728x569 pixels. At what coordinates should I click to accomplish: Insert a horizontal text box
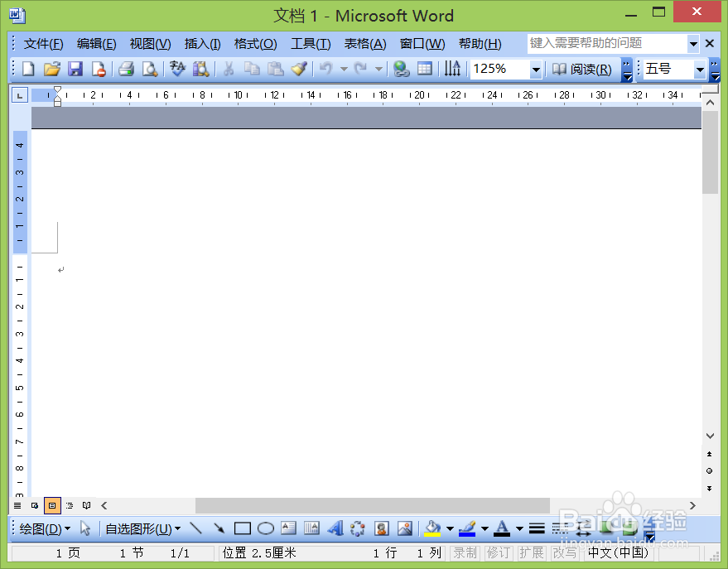pos(289,528)
